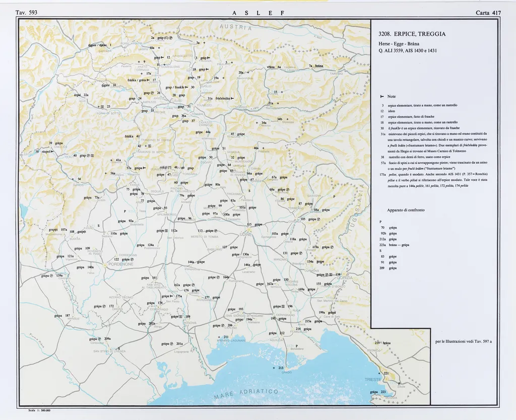This screenshot has height=420, width=516.
Task: Select the plus marker at point 213 near Grado
Action: pyautogui.click(x=274, y=368)
